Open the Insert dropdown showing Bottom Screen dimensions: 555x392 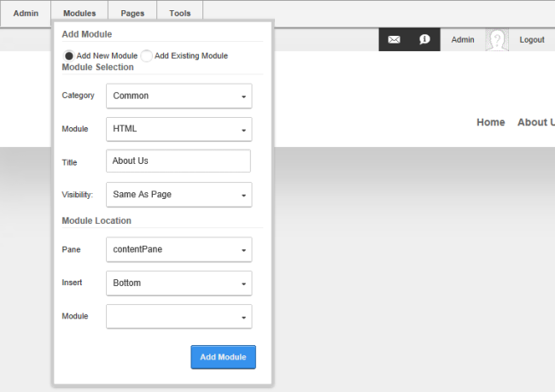pyautogui.click(x=179, y=284)
